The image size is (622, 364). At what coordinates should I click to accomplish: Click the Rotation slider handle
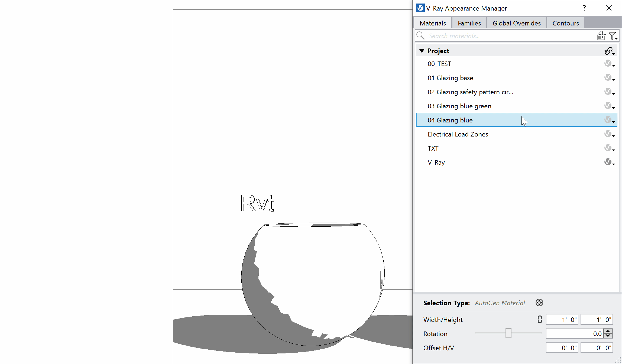(508, 333)
